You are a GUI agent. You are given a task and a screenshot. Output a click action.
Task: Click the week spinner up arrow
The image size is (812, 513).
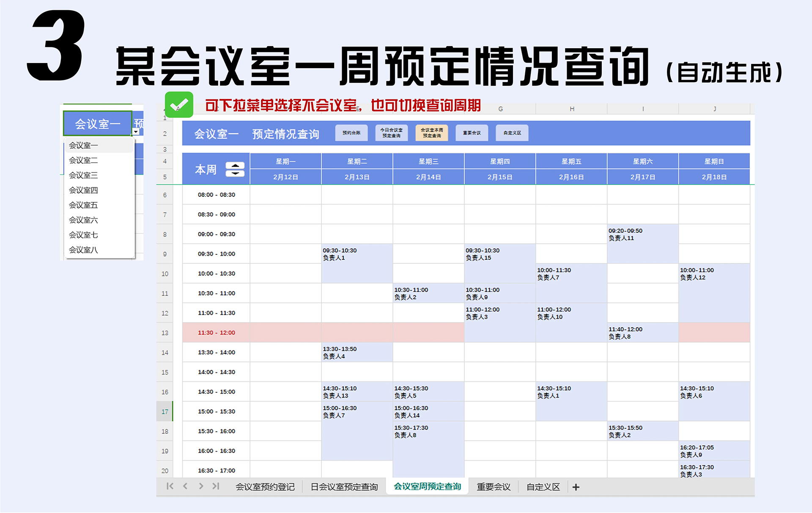coord(235,165)
